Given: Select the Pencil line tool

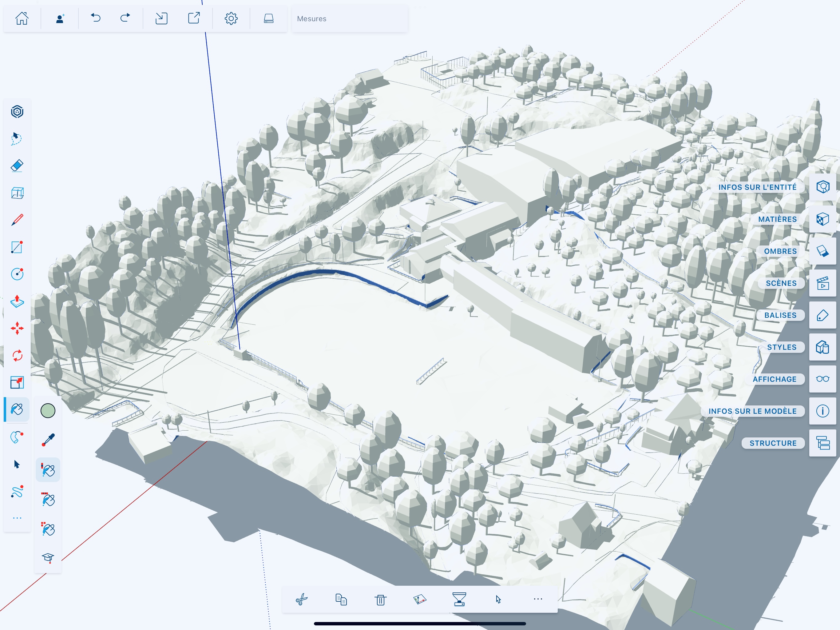Looking at the screenshot, I should [x=17, y=220].
